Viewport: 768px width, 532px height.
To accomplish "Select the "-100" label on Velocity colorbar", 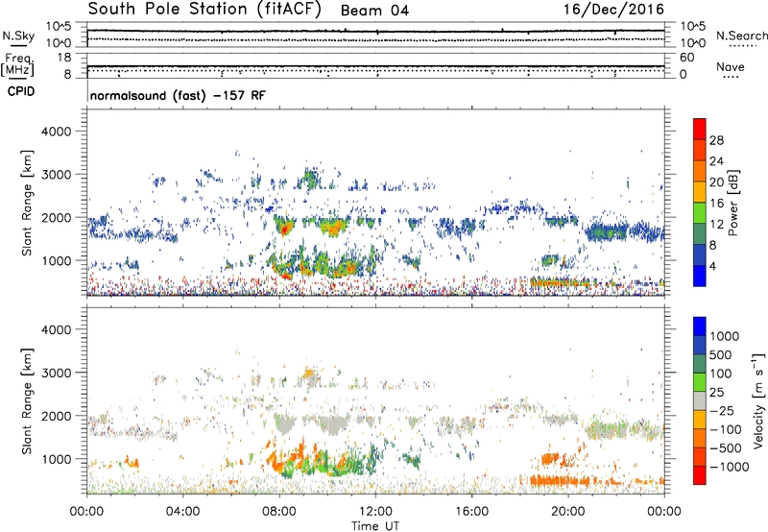I will [725, 429].
